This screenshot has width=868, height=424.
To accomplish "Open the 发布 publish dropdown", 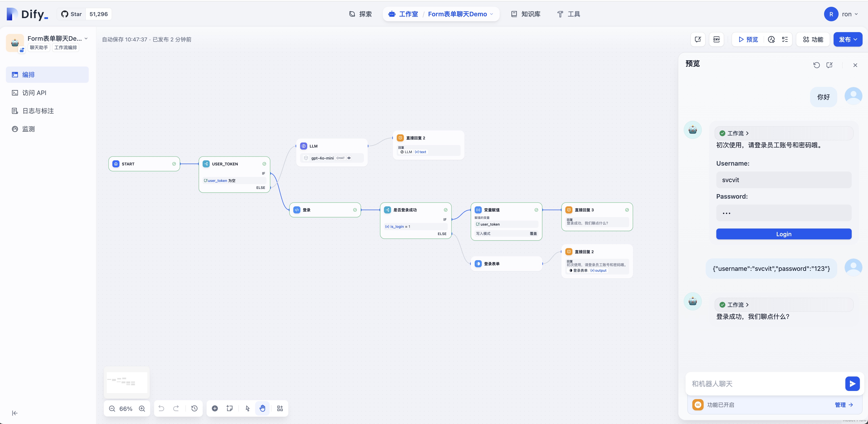I will click(847, 39).
